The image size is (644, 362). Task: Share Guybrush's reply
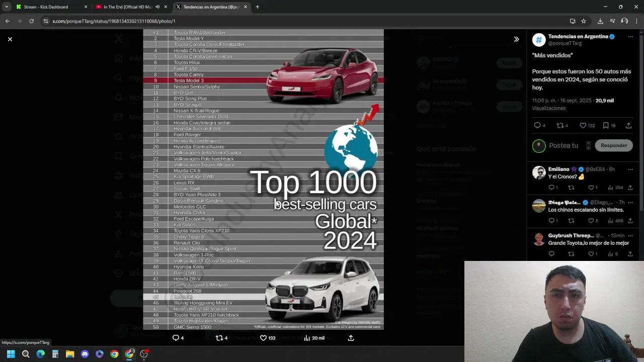click(630, 254)
